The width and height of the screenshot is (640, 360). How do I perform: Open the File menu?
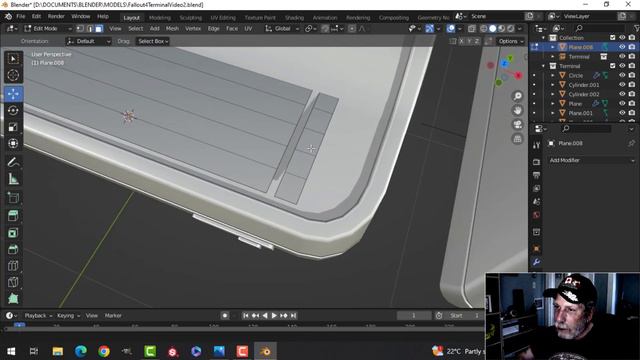point(20,16)
